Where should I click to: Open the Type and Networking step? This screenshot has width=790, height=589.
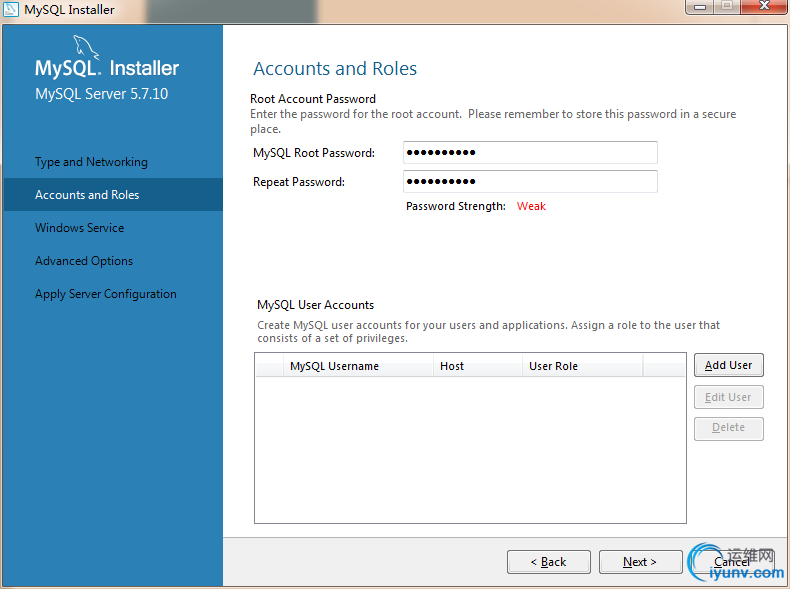(91, 162)
